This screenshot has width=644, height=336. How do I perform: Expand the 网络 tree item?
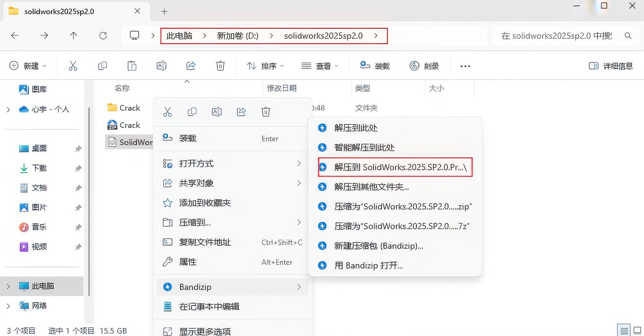[8, 306]
